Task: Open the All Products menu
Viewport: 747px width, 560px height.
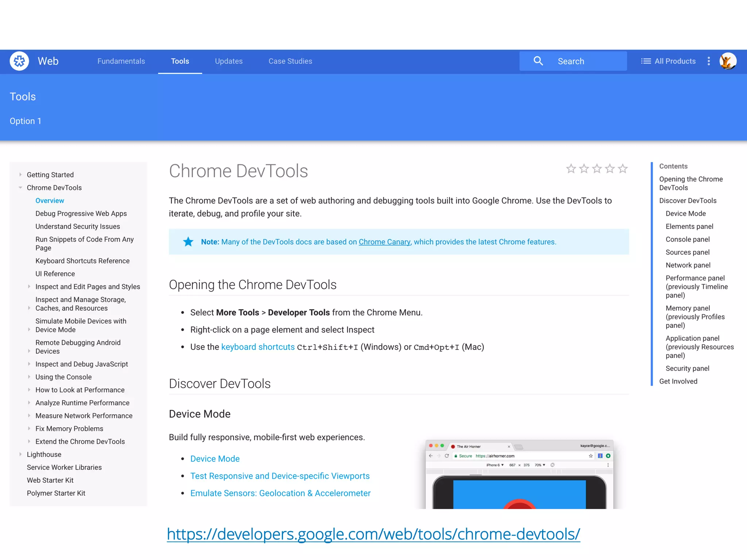Action: pyautogui.click(x=668, y=61)
